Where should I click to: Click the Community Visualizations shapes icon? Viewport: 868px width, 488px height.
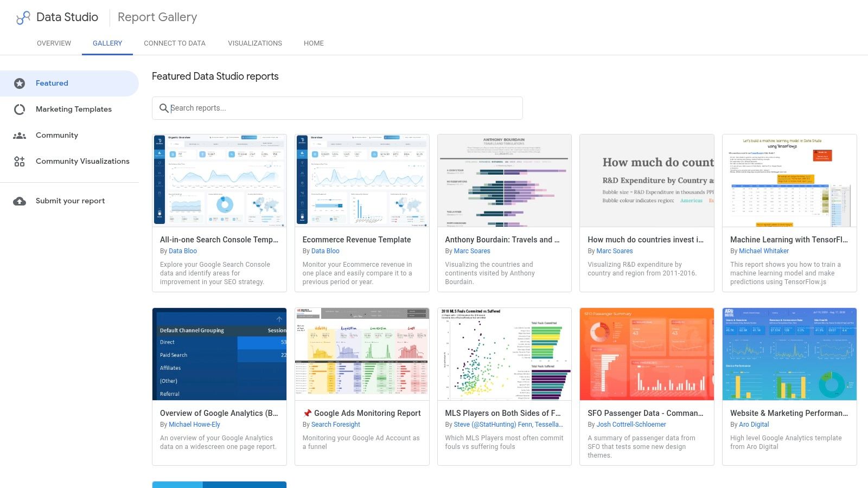[20, 162]
